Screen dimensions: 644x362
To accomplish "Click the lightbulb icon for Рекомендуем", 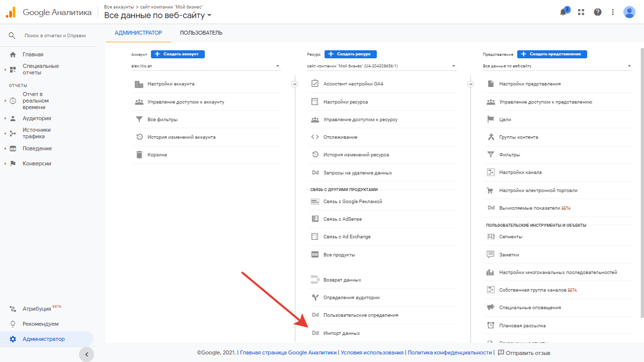I will pyautogui.click(x=13, y=324).
